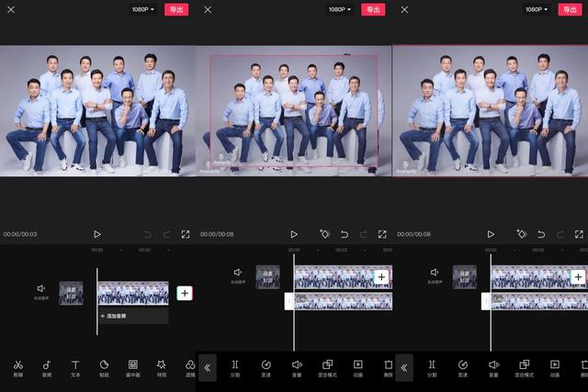Click the overlay clip's left trim handle, middle panel

point(289,301)
